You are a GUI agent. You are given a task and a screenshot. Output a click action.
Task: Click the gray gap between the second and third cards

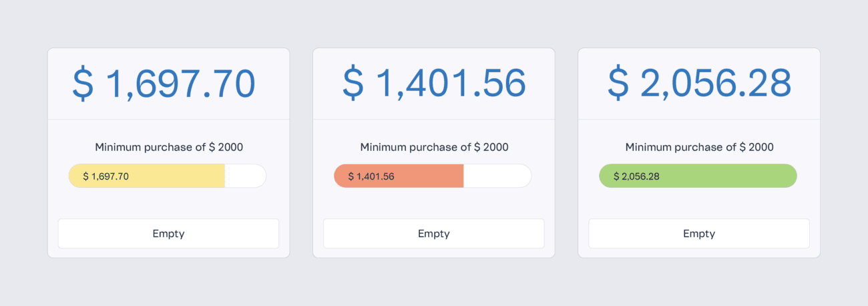(566, 153)
